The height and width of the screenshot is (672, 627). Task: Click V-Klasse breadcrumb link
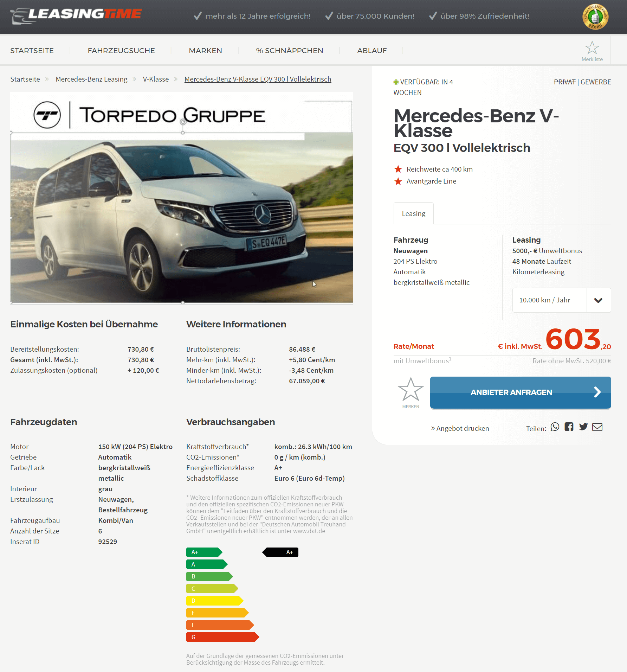point(156,79)
